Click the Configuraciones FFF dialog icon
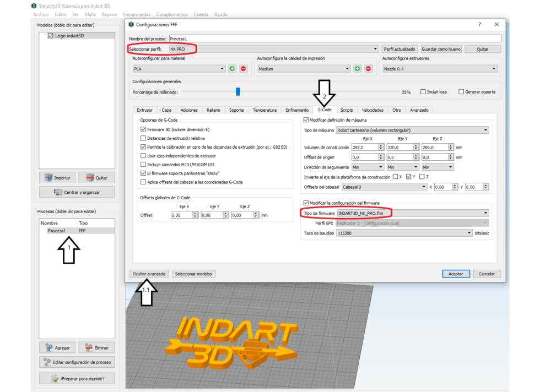Image resolution: width=540 pixels, height=392 pixels. pos(131,24)
